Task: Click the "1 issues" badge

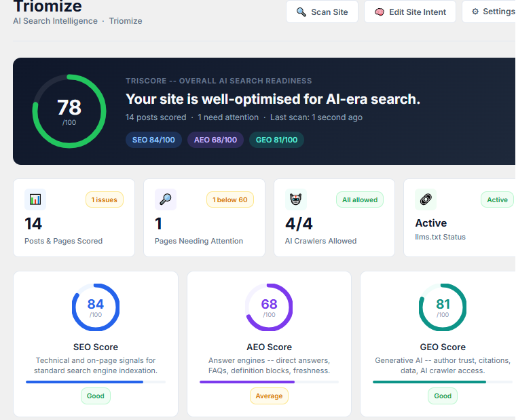Action: [105, 199]
